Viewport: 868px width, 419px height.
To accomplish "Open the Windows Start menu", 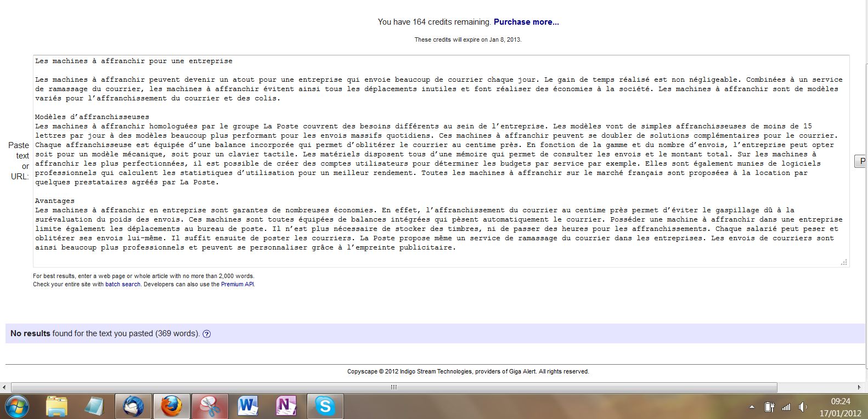I will [x=16, y=406].
